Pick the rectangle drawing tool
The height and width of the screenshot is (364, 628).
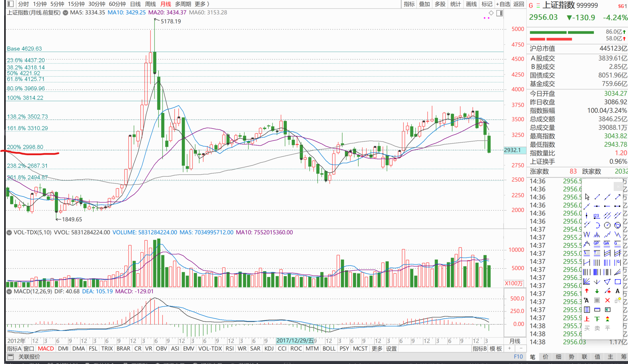(618, 282)
